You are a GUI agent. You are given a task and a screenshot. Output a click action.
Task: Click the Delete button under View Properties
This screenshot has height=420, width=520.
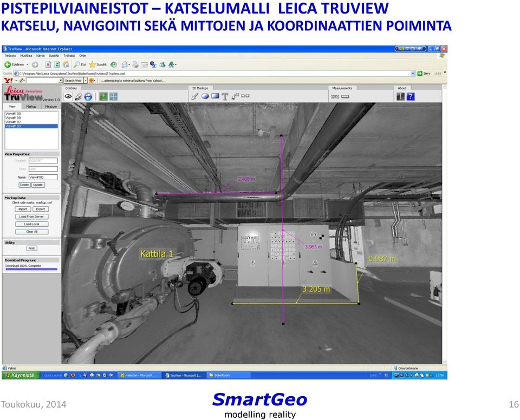click(x=24, y=185)
